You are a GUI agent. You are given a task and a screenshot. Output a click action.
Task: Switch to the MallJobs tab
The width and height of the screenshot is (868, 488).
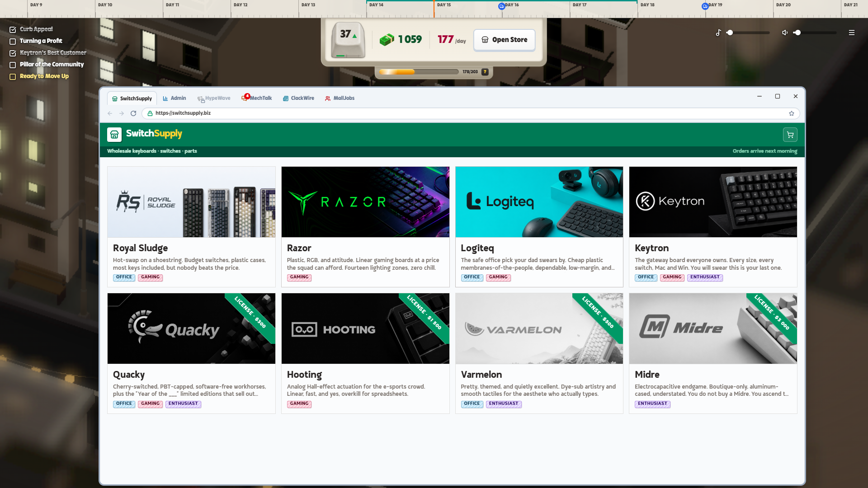tap(340, 98)
